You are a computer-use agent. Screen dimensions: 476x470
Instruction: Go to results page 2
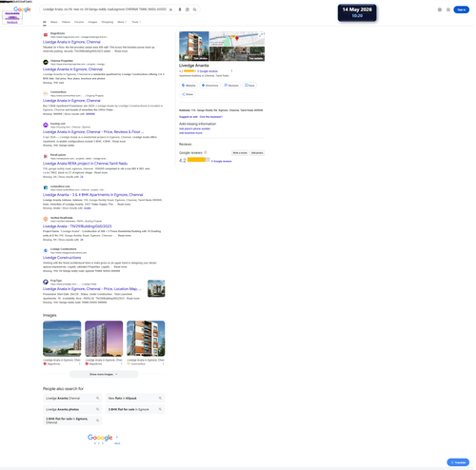point(99,443)
